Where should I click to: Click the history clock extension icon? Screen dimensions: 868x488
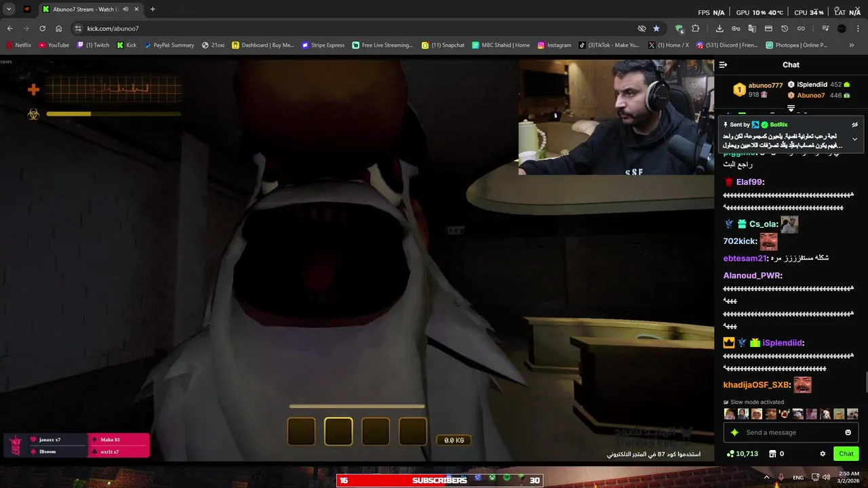tap(785, 28)
